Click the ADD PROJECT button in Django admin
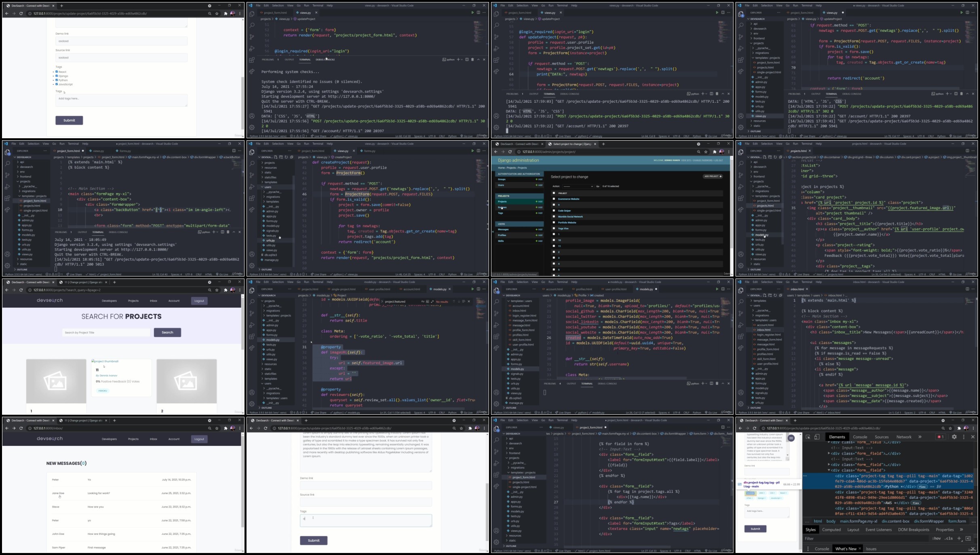The width and height of the screenshot is (980, 555). 713,176
